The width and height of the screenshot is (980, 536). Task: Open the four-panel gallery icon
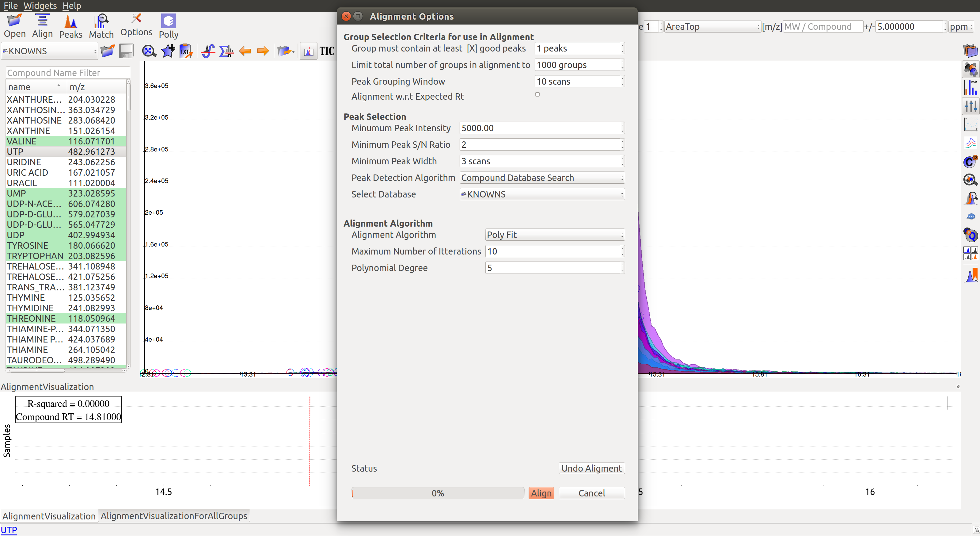click(971, 253)
